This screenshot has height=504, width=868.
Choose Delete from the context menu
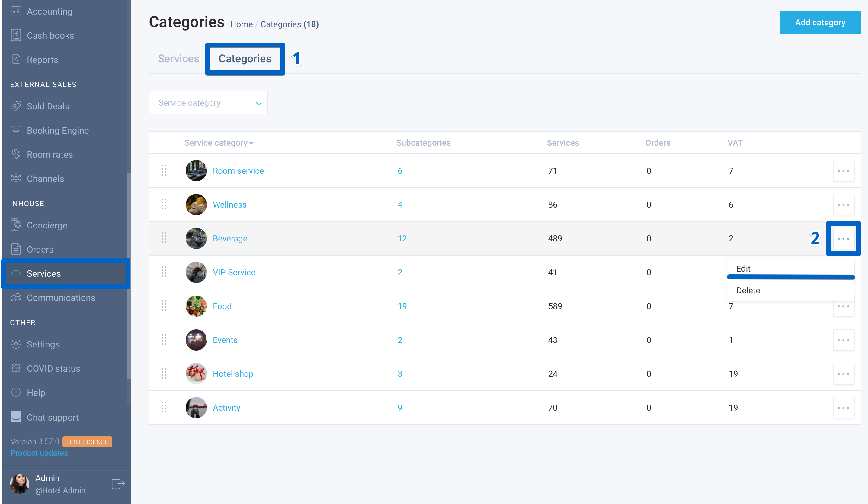(x=748, y=290)
